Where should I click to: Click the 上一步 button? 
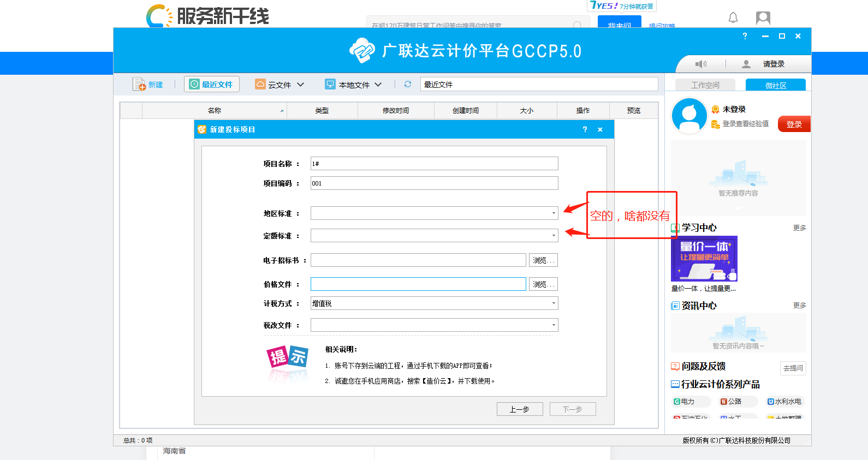click(520, 409)
